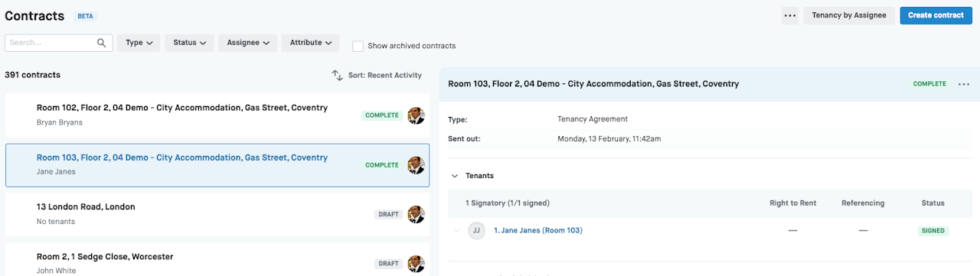Click the assignee avatar on Room 2 Sedge Close

tap(416, 264)
